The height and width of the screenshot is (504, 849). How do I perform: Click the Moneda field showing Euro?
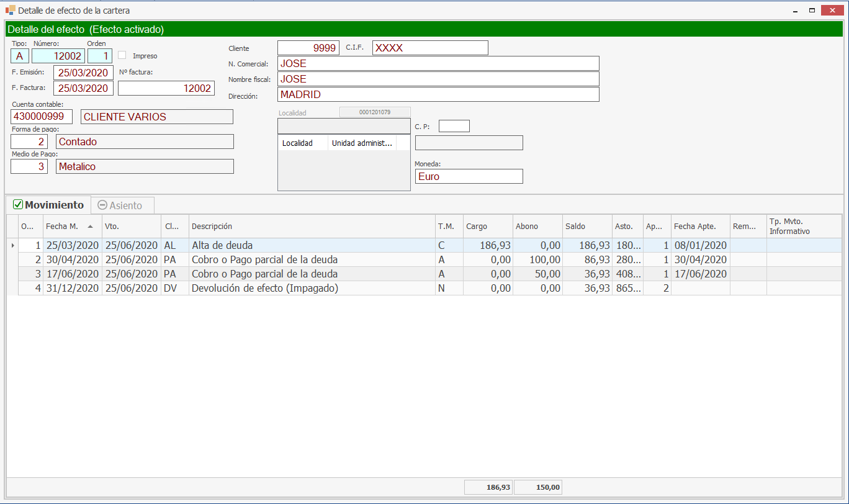pos(469,176)
